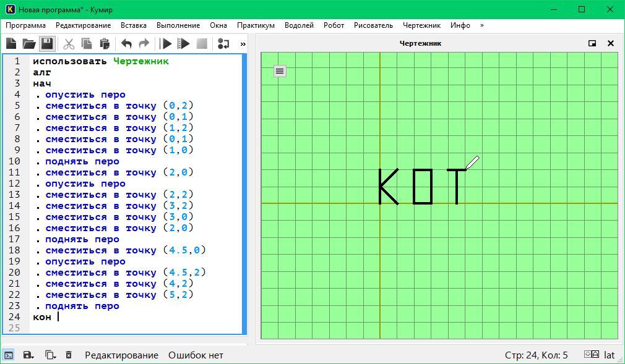This screenshot has width=625, height=364.
Task: Save the program using the floppy disk icon
Action: 47,44
